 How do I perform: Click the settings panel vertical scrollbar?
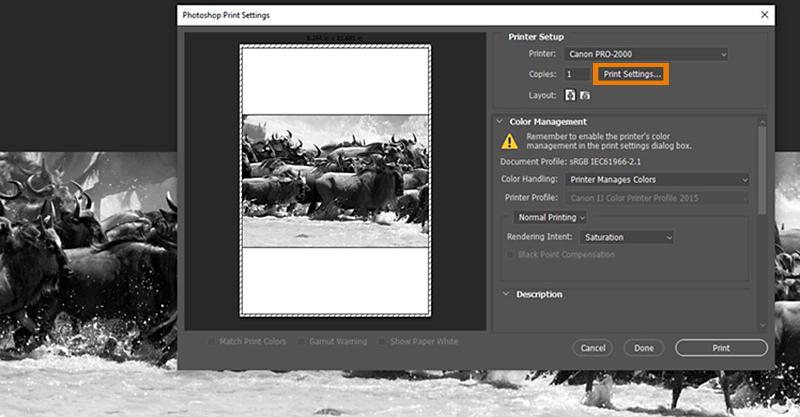coord(762,170)
